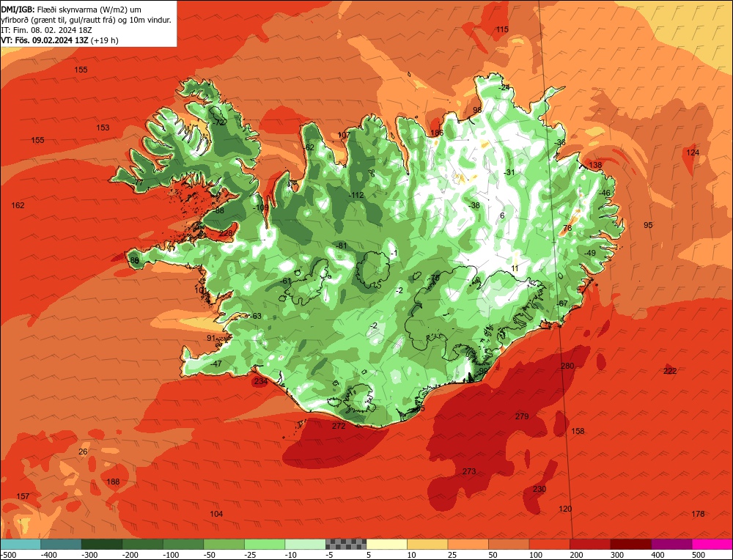Click the value -47 on the Reykjanes peninsula
Image resolution: width=733 pixels, height=560 pixels.
216,364
